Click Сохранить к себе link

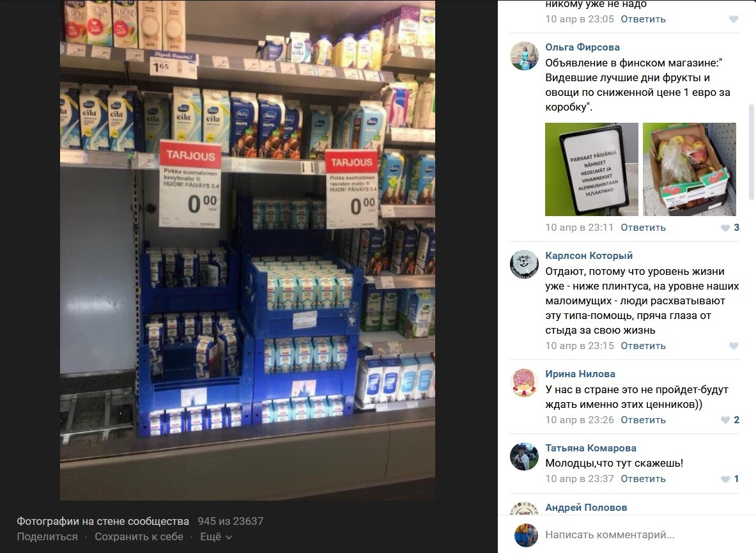[139, 536]
